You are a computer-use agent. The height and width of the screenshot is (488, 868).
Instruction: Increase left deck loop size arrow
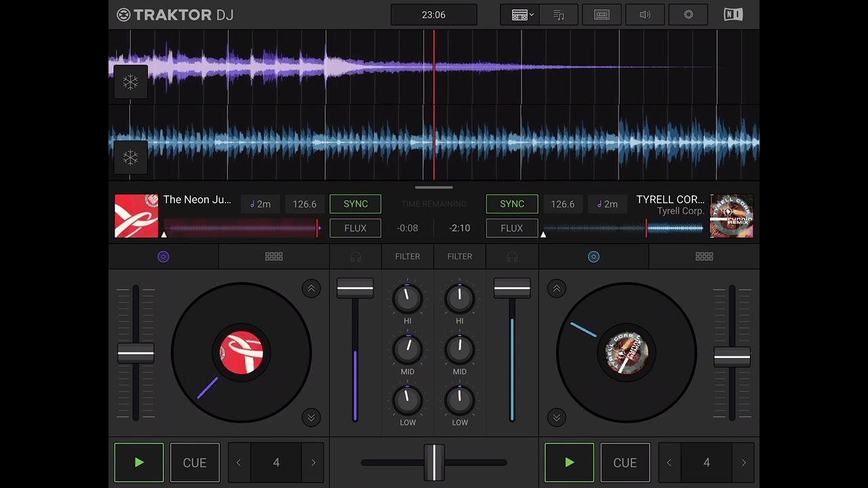pyautogui.click(x=313, y=463)
